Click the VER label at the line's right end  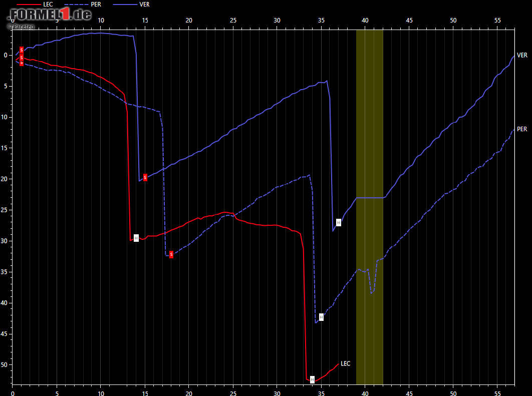[521, 56]
